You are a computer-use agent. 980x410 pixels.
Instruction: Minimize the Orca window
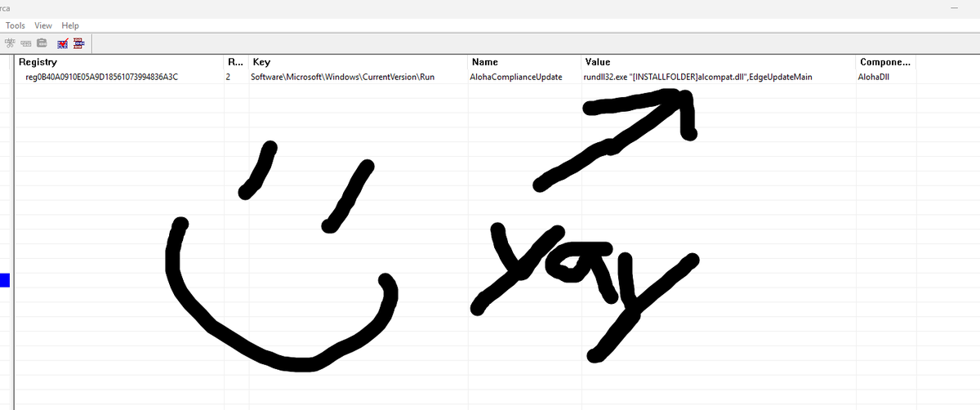point(954,7)
